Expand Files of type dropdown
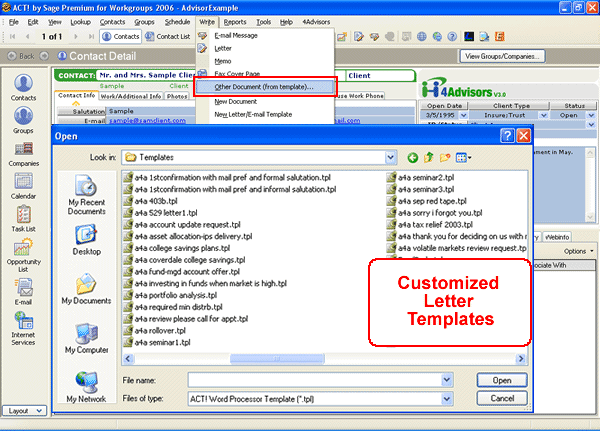 (x=447, y=399)
